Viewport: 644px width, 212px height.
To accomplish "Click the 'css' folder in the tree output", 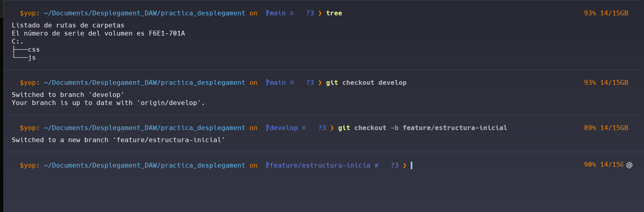I will [x=34, y=50].
